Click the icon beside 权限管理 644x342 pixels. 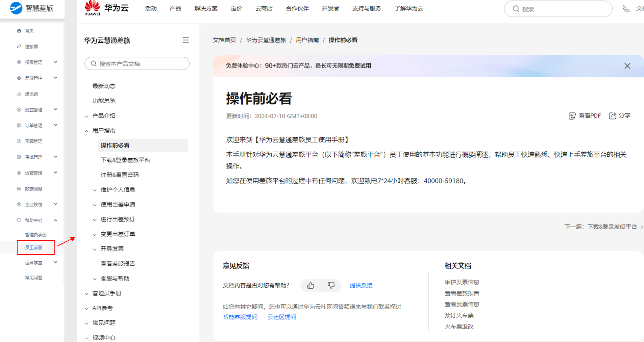pyautogui.click(x=19, y=62)
